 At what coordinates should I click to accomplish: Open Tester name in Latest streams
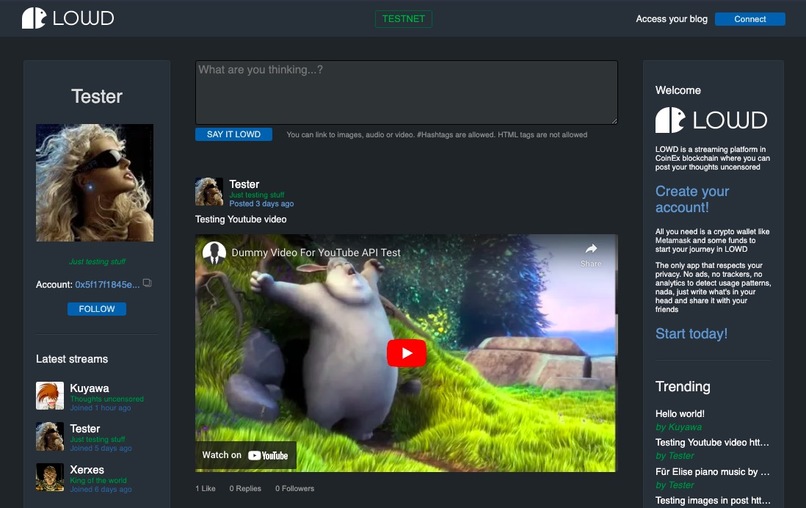click(85, 429)
